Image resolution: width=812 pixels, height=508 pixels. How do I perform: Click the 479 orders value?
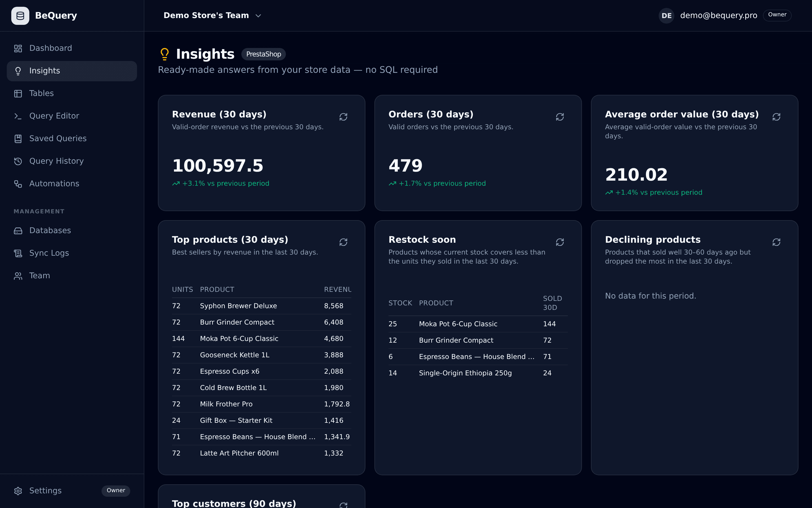click(x=405, y=166)
